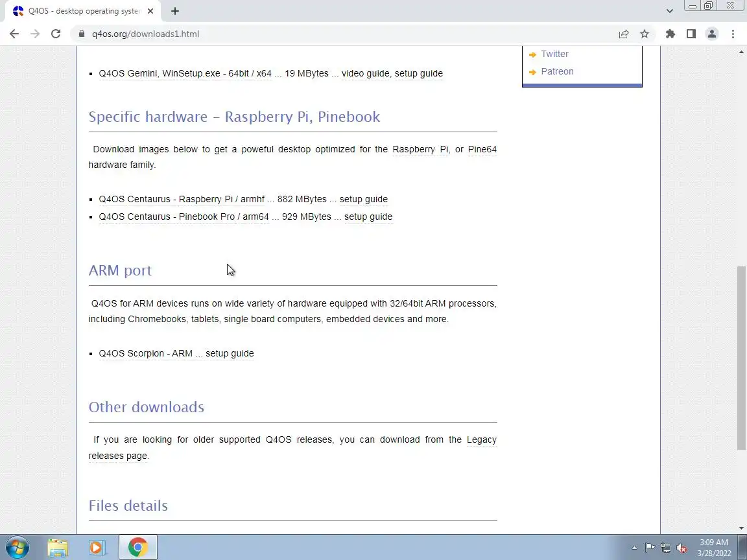Click the browser forward arrow
This screenshot has height=560, width=747.
click(x=35, y=34)
